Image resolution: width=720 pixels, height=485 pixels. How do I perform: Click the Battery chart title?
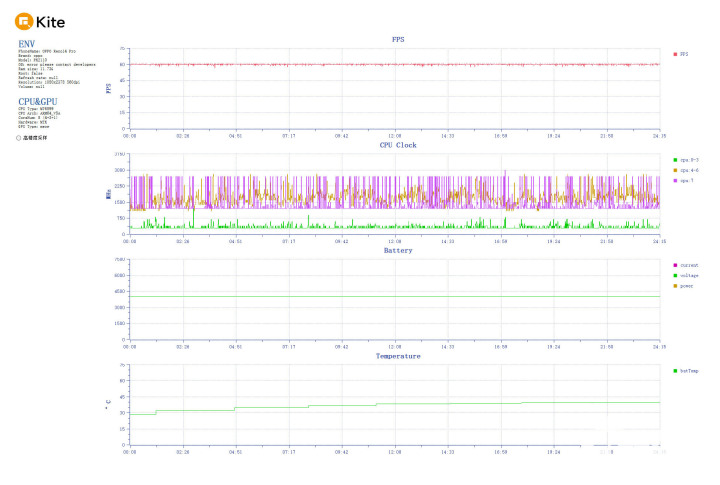point(398,250)
